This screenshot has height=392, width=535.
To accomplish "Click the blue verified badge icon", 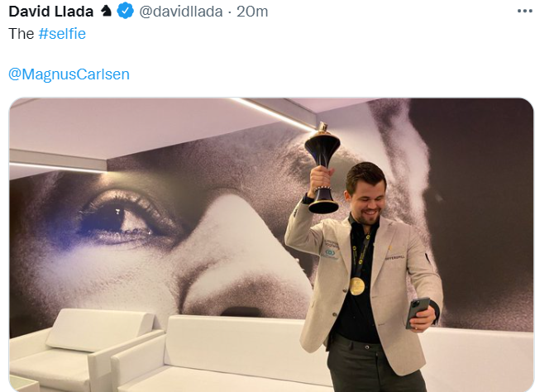I will [x=125, y=11].
